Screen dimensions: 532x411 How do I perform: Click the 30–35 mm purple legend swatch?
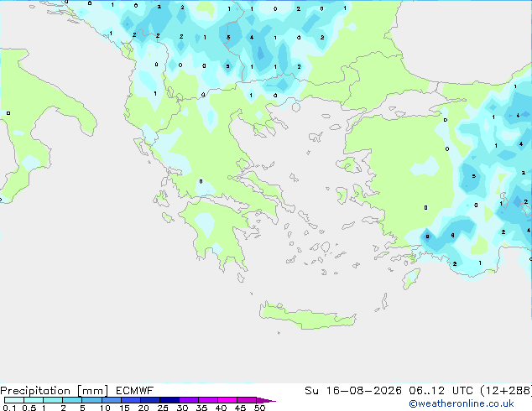[x=188, y=400]
